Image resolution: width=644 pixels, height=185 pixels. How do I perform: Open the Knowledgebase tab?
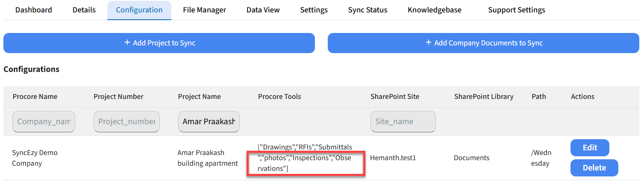tap(434, 10)
